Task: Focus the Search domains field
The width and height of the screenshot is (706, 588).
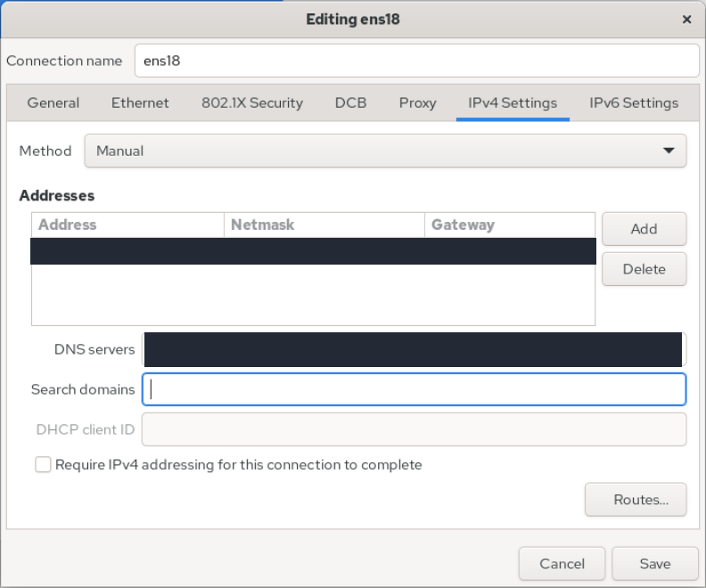Action: click(414, 389)
